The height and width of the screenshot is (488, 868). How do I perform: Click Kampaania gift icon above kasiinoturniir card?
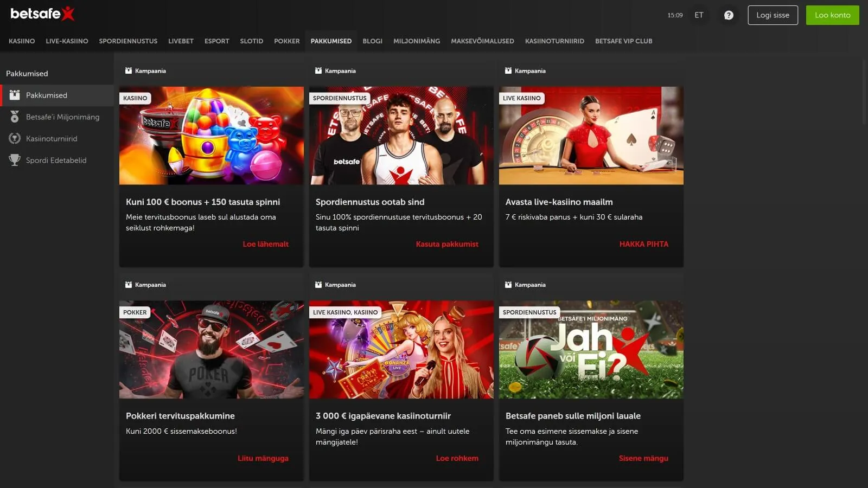(x=318, y=285)
